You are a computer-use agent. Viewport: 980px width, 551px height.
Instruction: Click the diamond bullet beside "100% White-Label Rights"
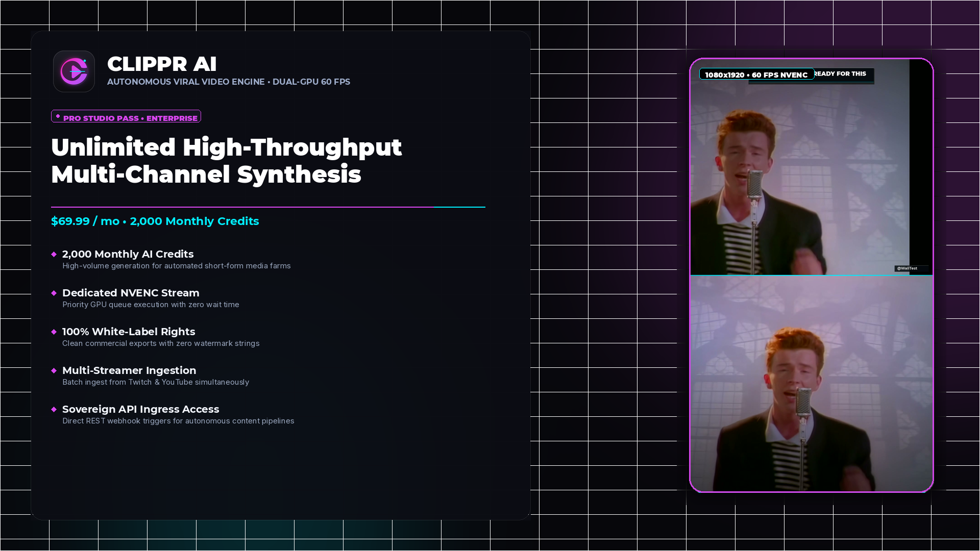pos(54,332)
